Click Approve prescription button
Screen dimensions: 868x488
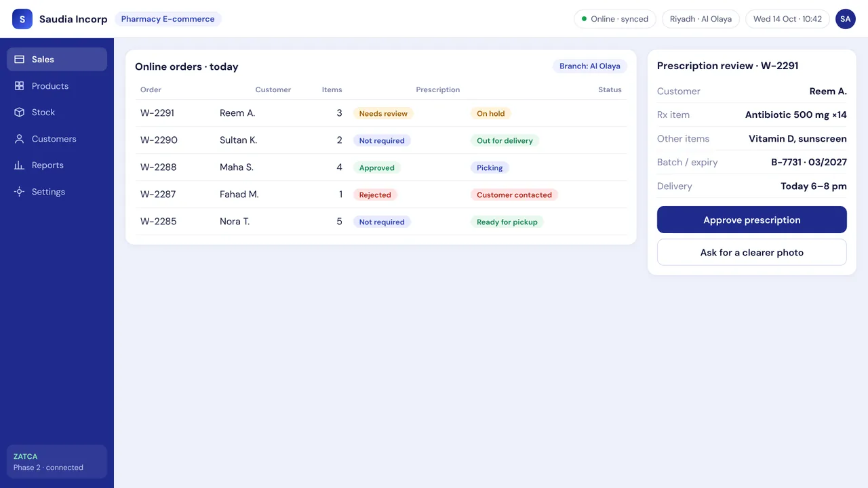752,220
